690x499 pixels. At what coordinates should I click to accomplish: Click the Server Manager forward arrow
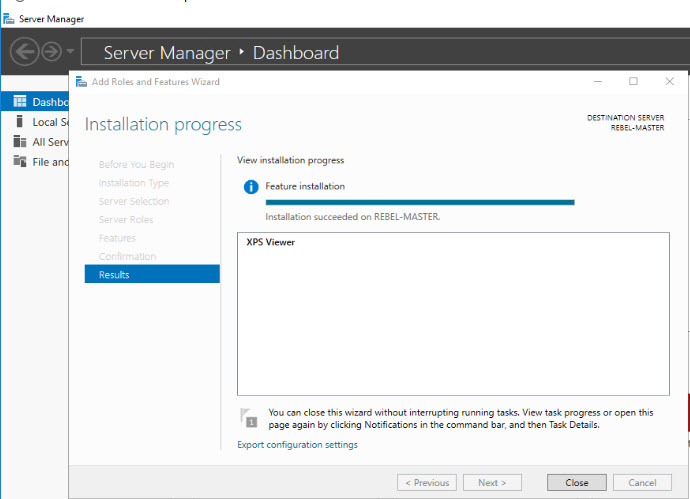pyautogui.click(x=51, y=52)
